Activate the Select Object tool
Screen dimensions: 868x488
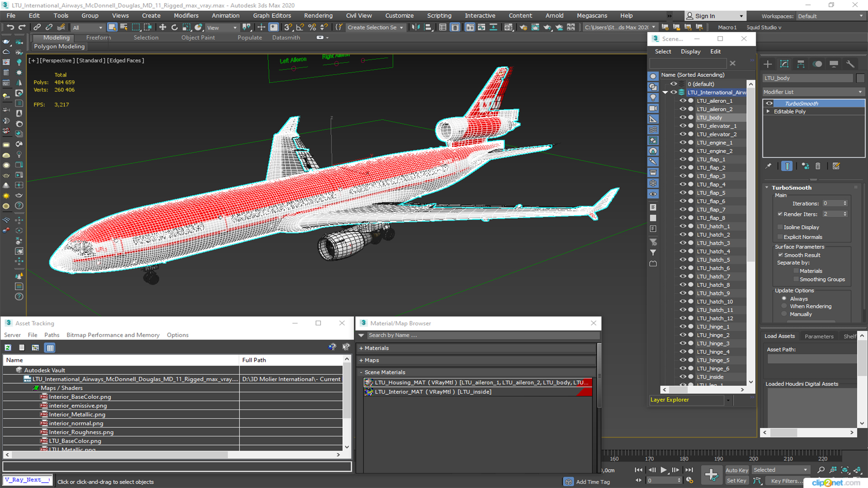112,27
